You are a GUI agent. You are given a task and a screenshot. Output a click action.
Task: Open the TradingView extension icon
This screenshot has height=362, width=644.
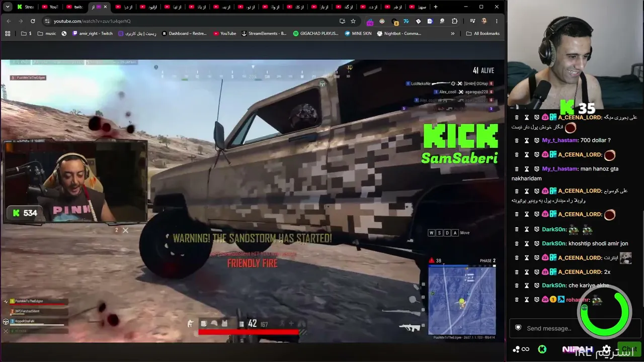(406, 21)
